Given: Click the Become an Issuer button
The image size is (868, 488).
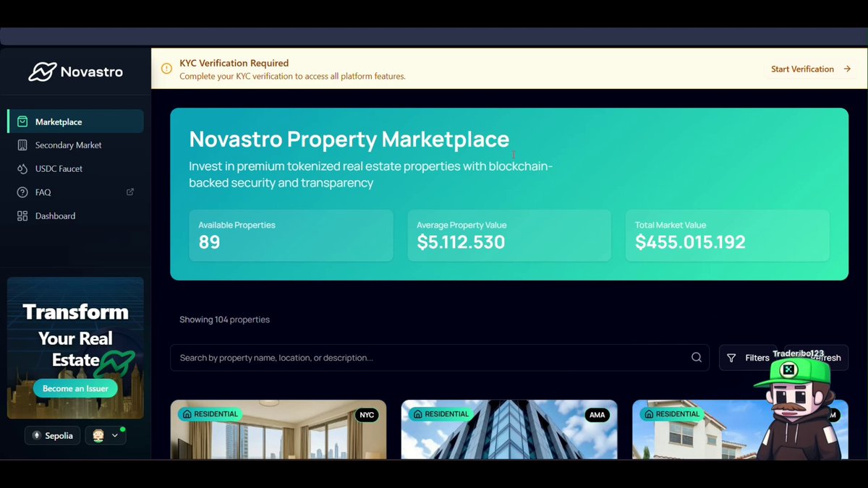Looking at the screenshot, I should [75, 388].
